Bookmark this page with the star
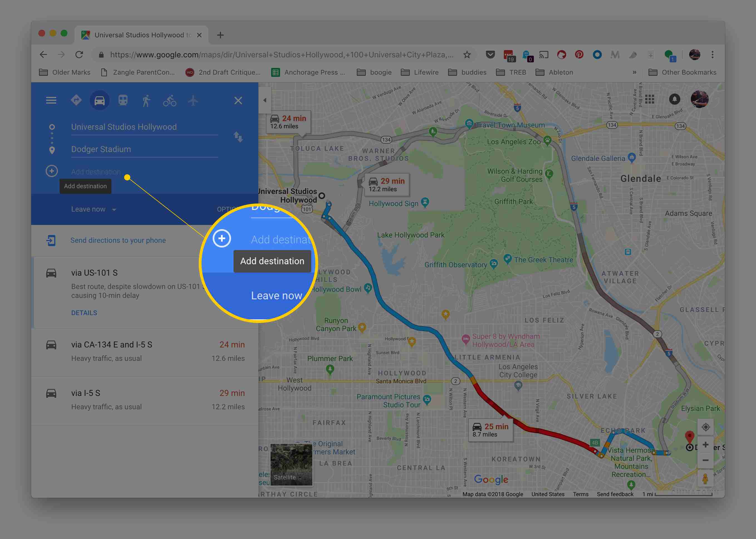The image size is (756, 539). [x=467, y=55]
